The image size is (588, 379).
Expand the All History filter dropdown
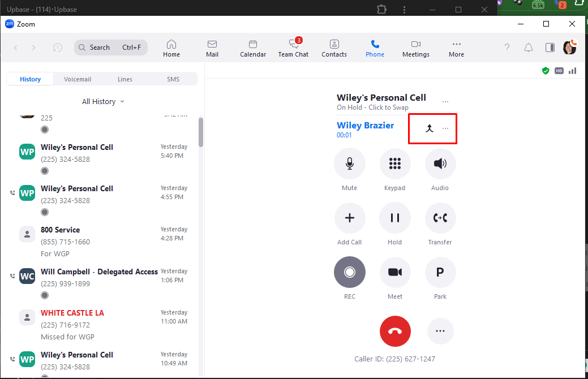pos(103,102)
